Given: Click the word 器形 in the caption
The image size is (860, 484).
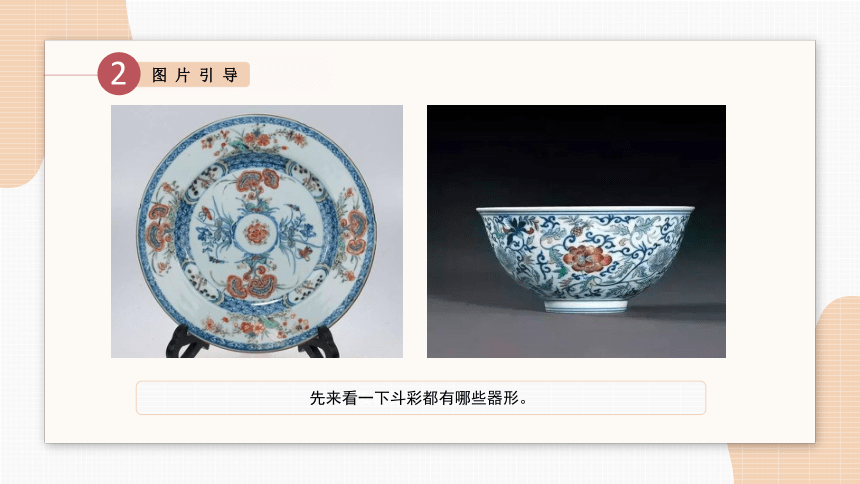Looking at the screenshot, I should tap(502, 398).
